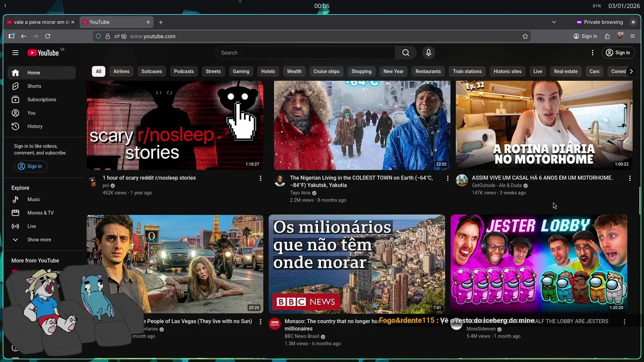
Task: Click the YouTube search input field
Action: [305, 53]
